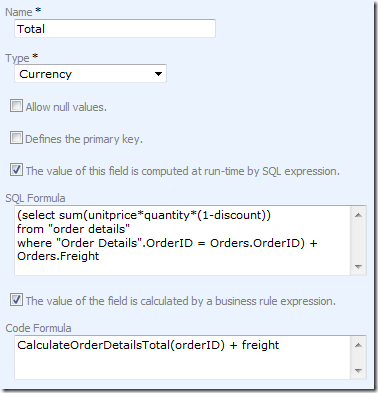Check the Defines the primary key checkbox
The image size is (378, 393).
pos(16,138)
